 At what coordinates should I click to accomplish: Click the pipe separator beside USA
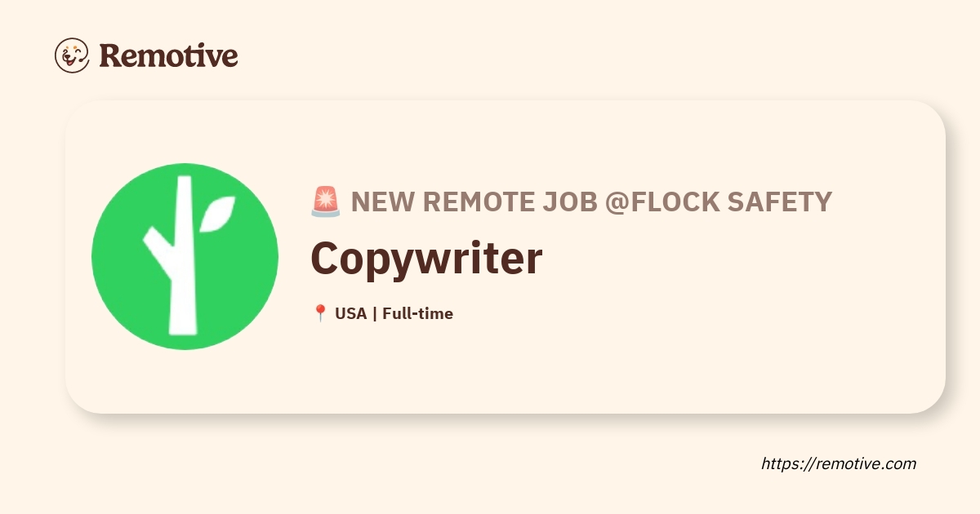tap(374, 313)
